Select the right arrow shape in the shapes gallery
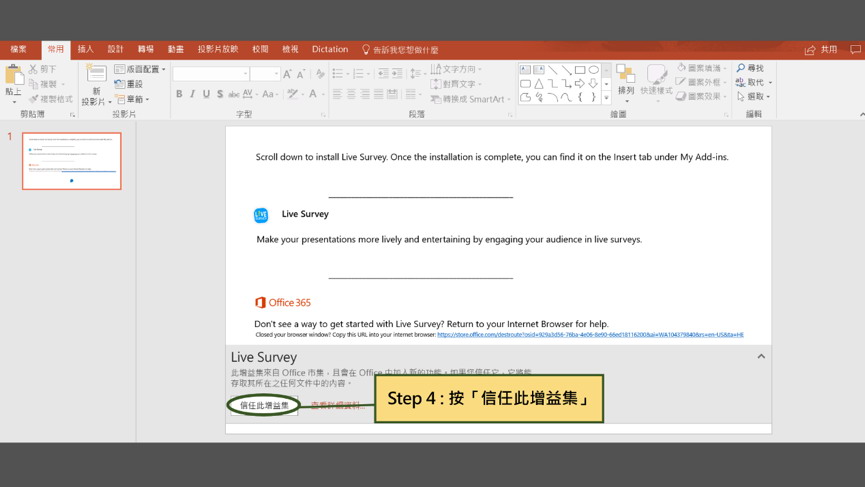The height and width of the screenshot is (487, 865). [x=580, y=84]
